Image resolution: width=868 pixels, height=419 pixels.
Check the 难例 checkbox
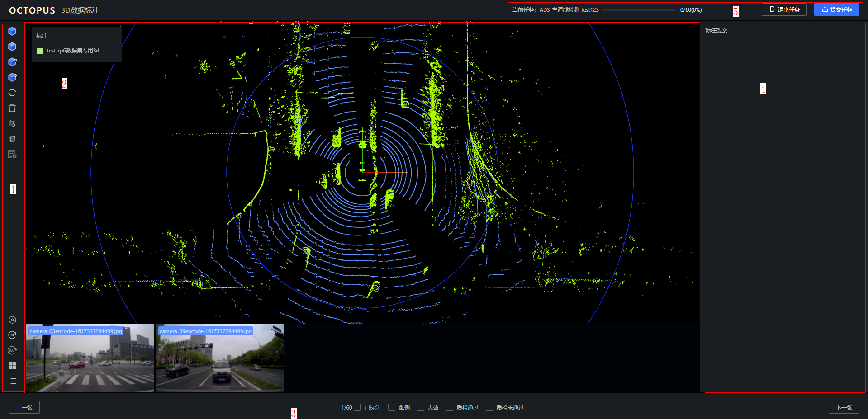(392, 407)
